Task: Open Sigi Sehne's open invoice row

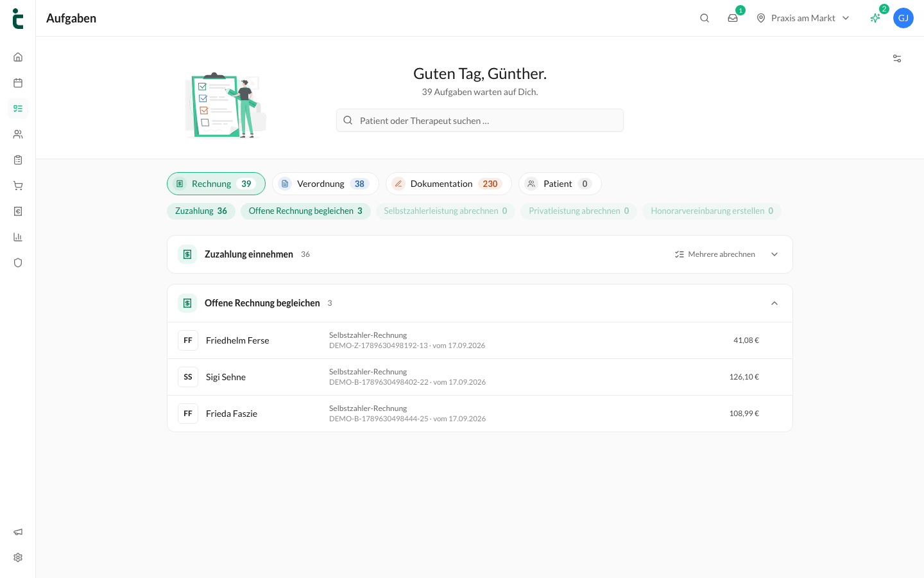Action: pos(480,377)
